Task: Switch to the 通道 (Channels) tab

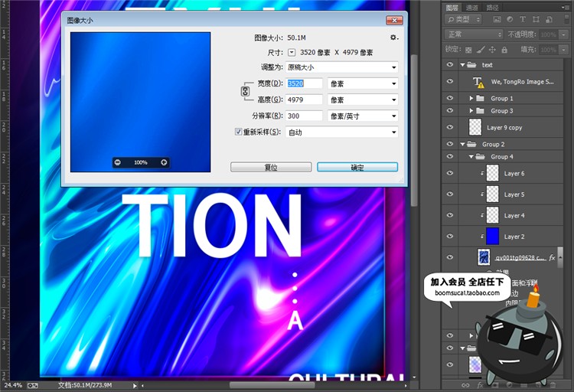Action: click(x=473, y=6)
